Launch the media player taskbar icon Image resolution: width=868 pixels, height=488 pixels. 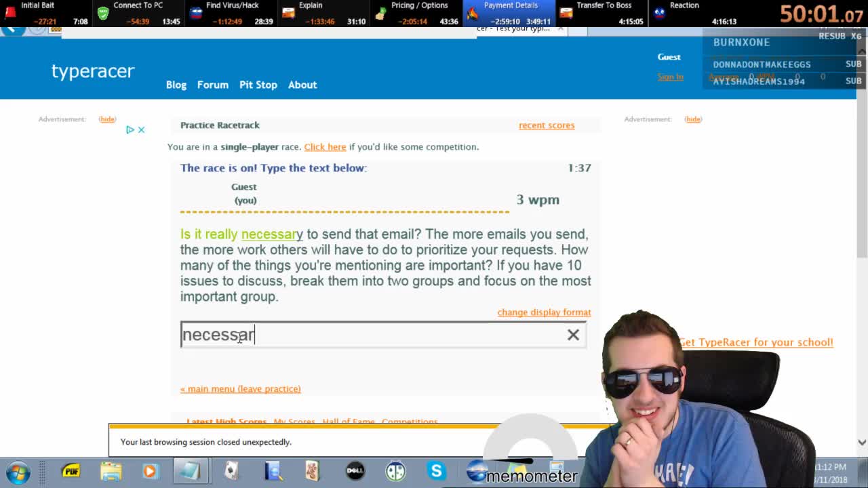(150, 471)
